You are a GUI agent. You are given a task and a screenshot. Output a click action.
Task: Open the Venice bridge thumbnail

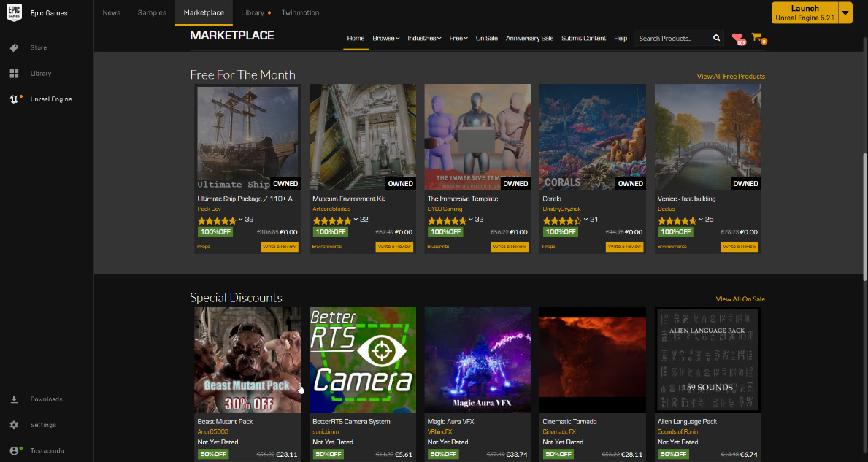tap(708, 137)
